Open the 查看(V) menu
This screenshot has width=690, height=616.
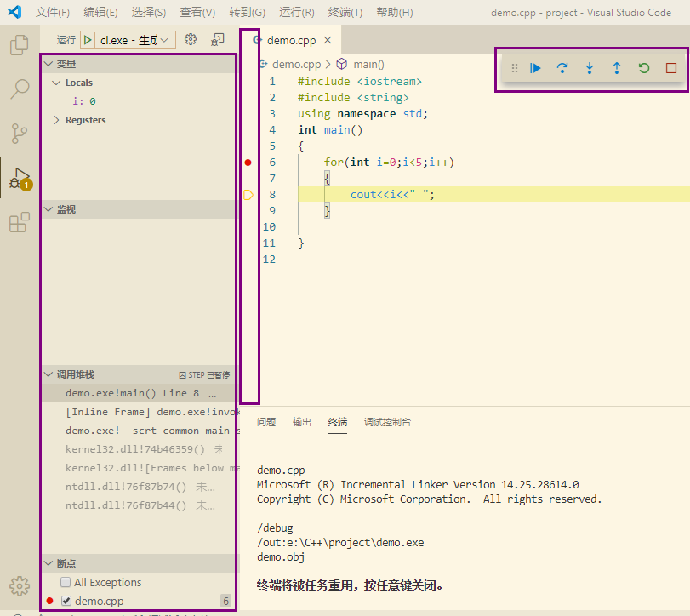tap(197, 12)
